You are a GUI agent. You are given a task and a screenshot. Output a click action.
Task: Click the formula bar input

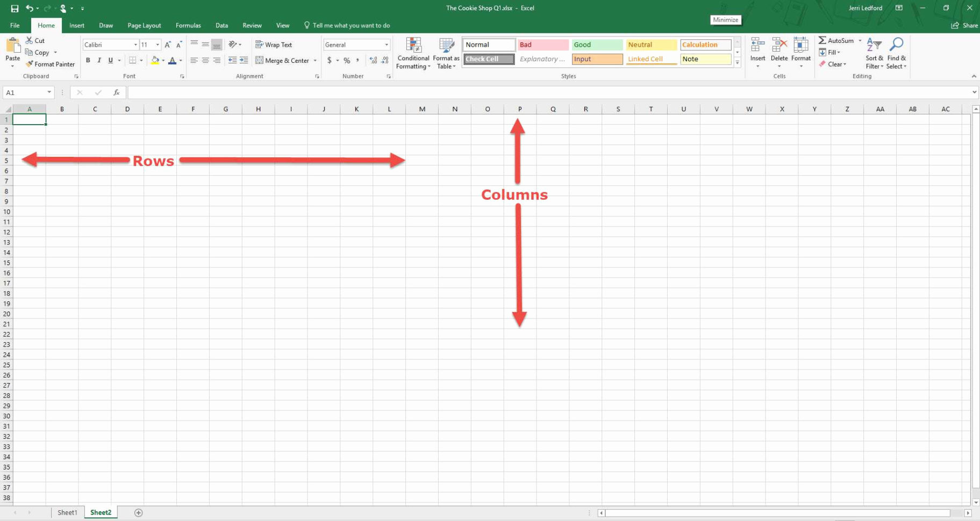pyautogui.click(x=548, y=93)
